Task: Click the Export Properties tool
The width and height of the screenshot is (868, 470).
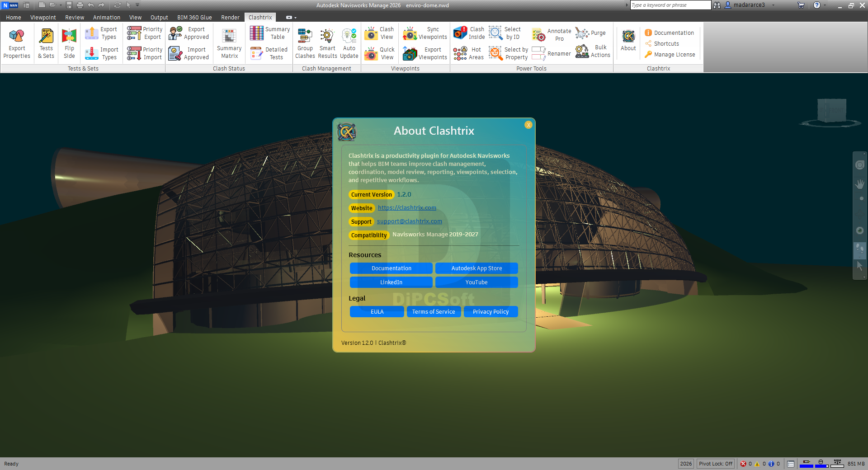Action: click(x=17, y=43)
